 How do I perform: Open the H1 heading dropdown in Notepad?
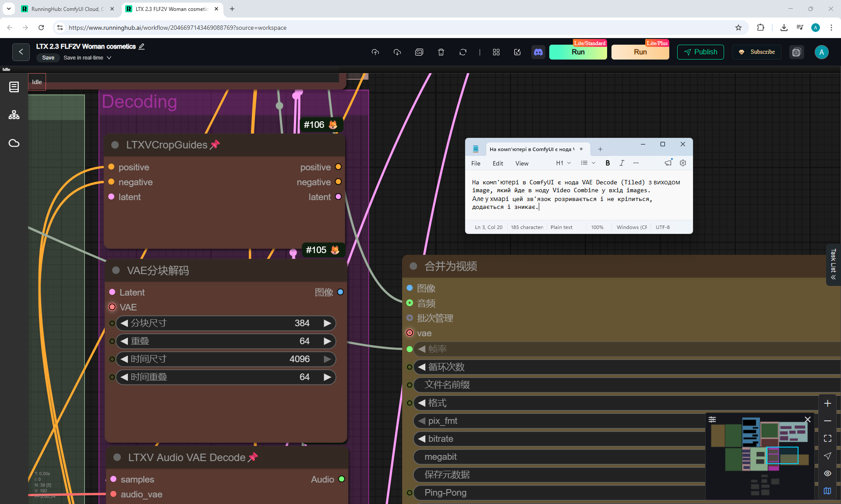click(x=563, y=163)
